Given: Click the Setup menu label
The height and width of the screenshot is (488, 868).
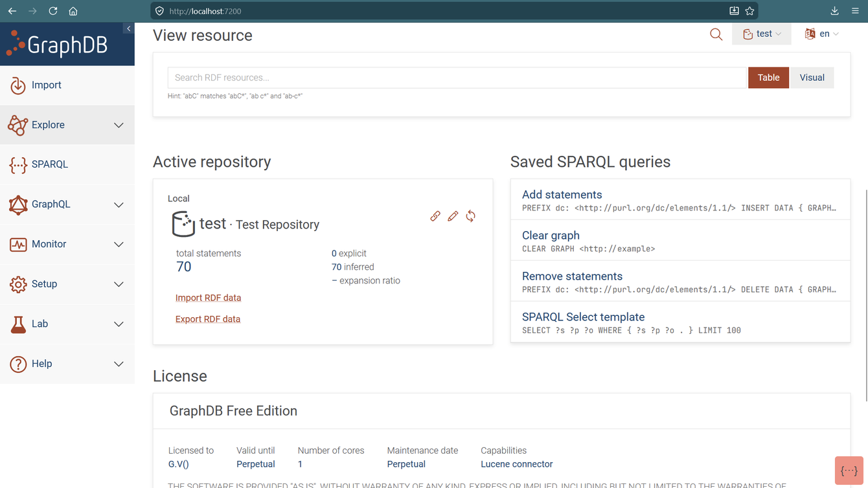Looking at the screenshot, I should click(44, 284).
